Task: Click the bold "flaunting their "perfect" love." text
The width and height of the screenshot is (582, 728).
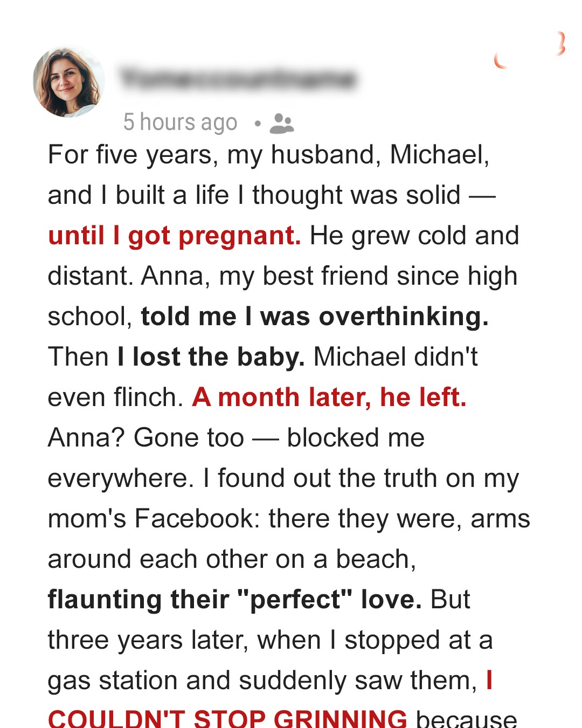Action: (234, 600)
